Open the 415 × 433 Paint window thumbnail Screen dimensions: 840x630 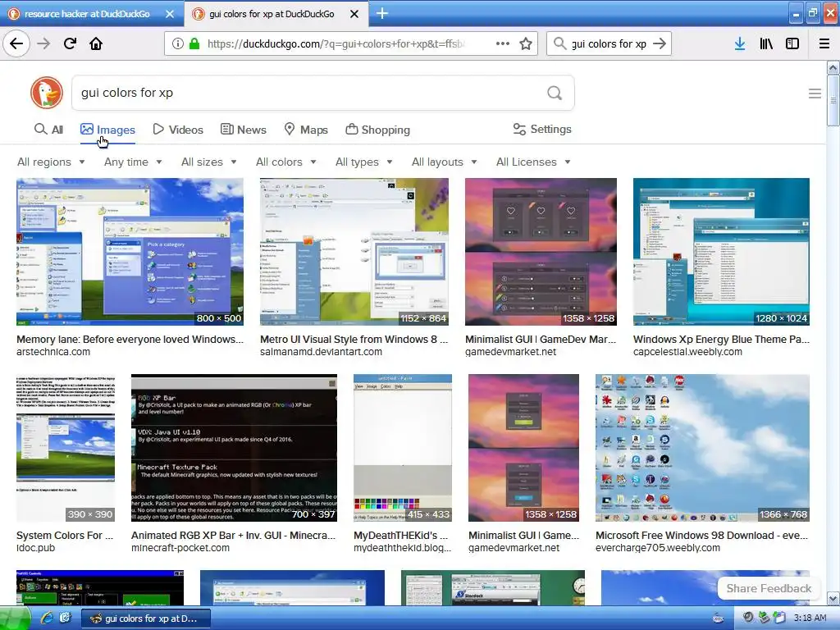[402, 448]
